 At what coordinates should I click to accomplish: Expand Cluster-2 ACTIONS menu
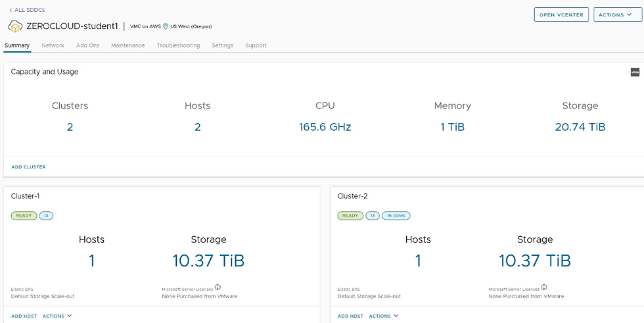pyautogui.click(x=384, y=316)
